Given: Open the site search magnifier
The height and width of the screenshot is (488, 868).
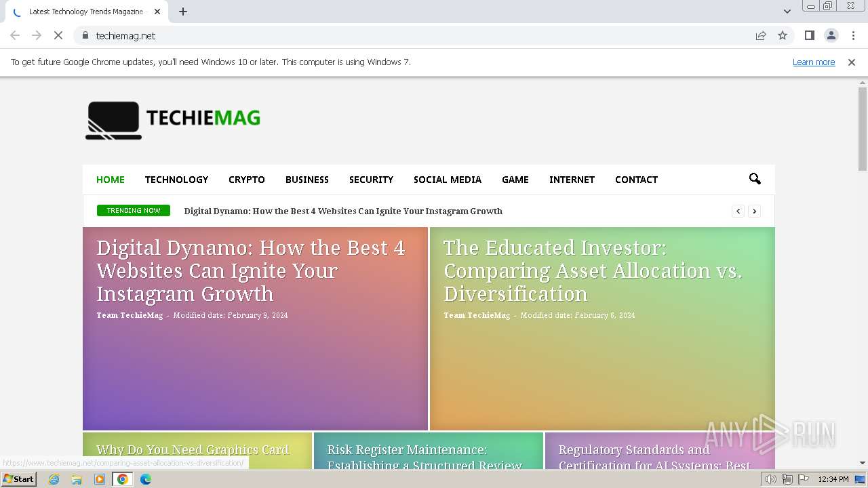Looking at the screenshot, I should coord(755,179).
